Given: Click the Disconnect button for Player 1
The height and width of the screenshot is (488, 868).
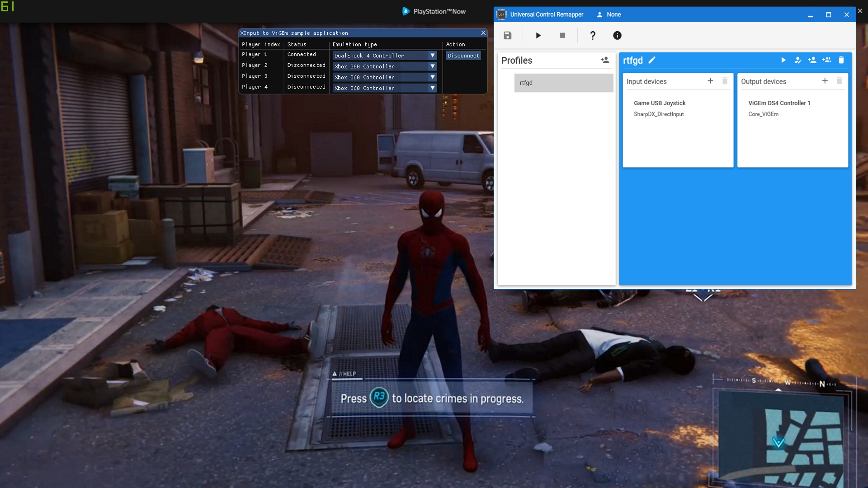Looking at the screenshot, I should 463,56.
